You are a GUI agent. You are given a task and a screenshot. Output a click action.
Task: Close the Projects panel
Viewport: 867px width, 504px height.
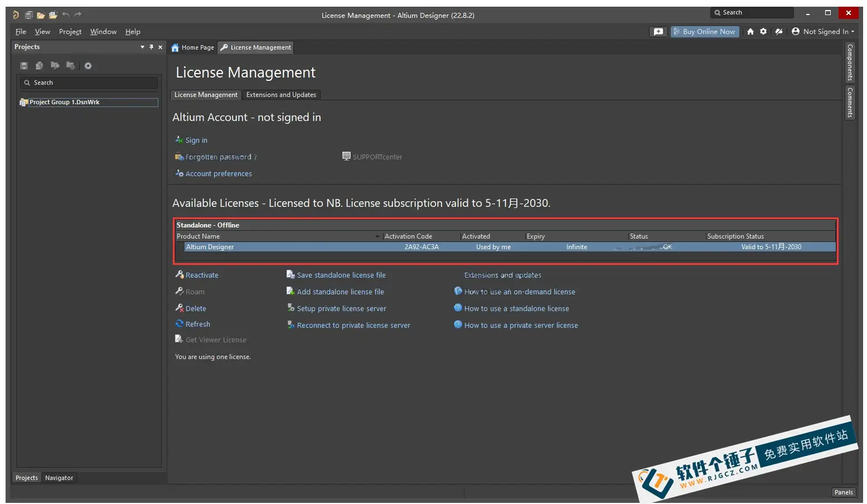[161, 47]
